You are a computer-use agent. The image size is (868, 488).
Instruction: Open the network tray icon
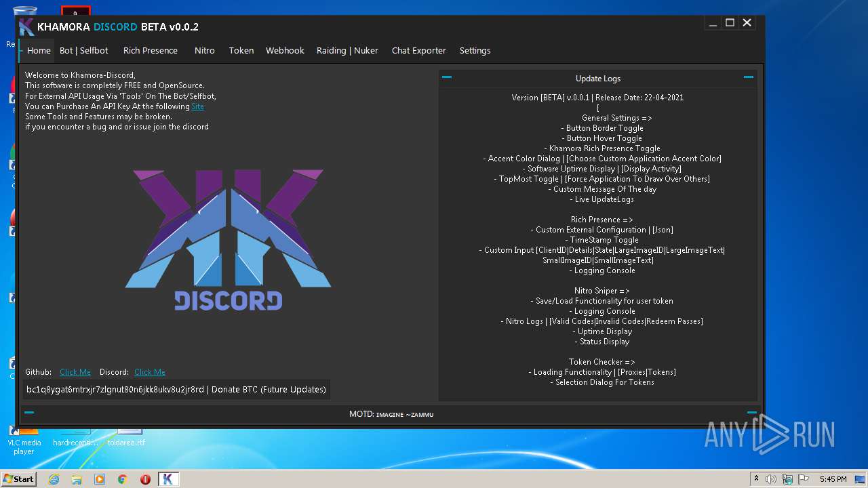[x=787, y=479]
